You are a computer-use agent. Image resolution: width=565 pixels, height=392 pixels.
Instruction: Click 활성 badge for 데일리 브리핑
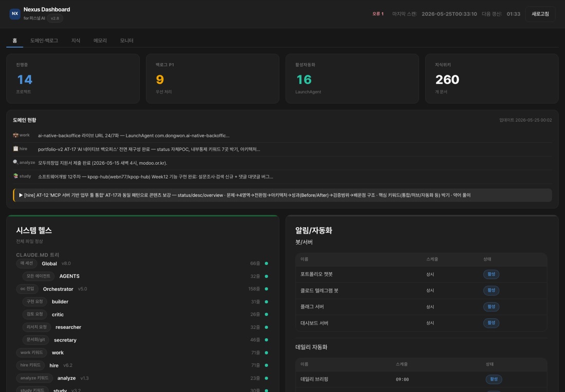(494, 379)
